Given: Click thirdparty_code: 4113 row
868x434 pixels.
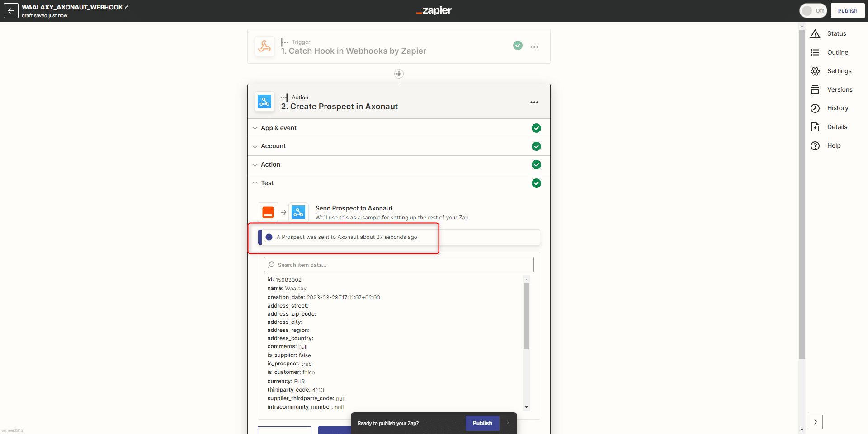Looking at the screenshot, I should (296, 390).
